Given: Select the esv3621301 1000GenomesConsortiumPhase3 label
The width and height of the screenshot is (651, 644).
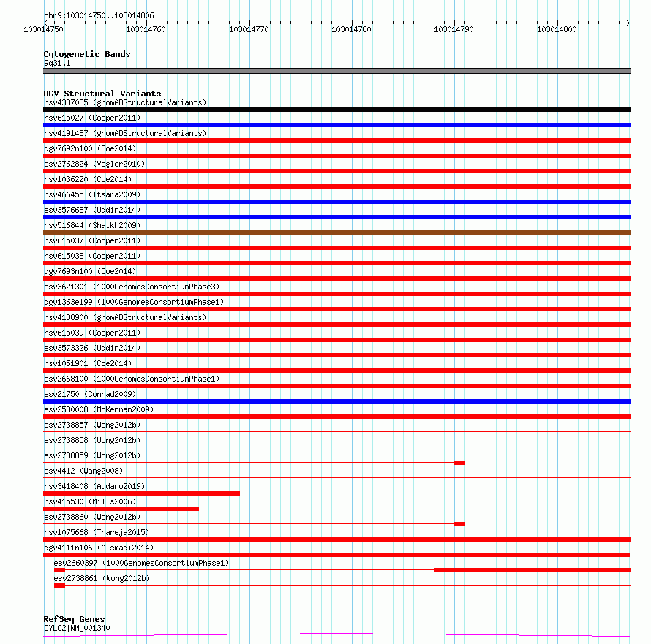Looking at the screenshot, I should pyautogui.click(x=132, y=287).
